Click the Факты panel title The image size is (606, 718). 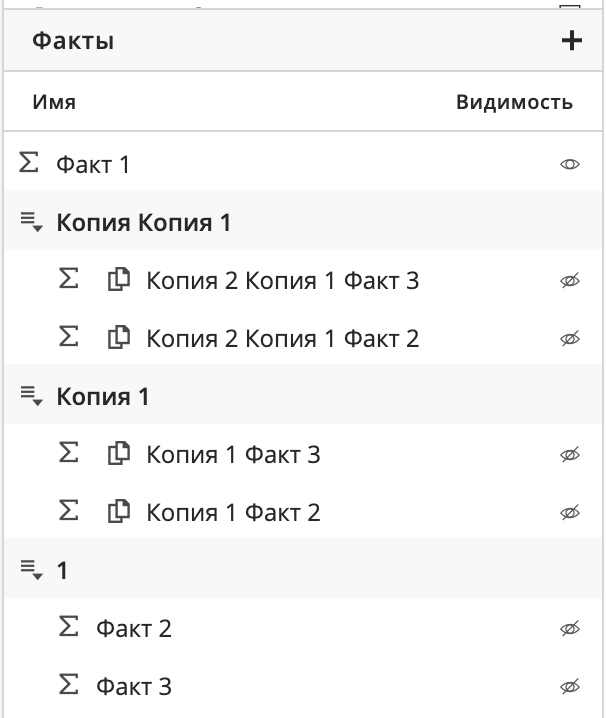pos(73,41)
